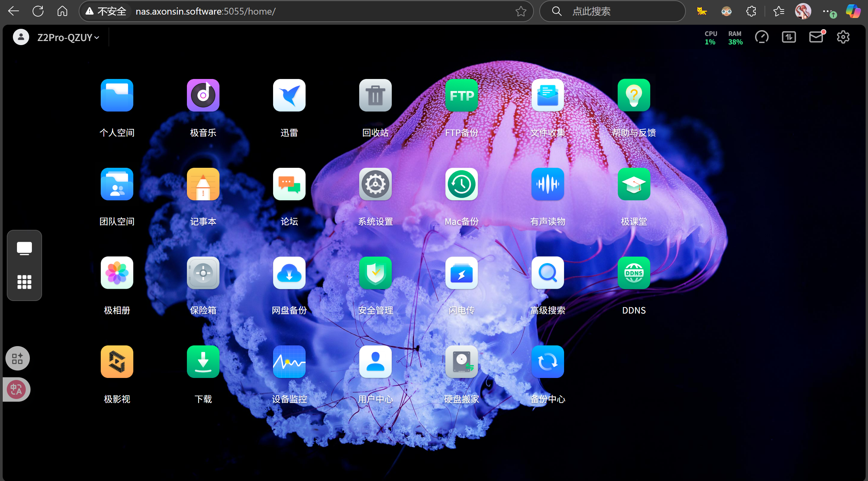868x481 pixels.
Task: Open DDNS app icon
Action: coord(634,273)
